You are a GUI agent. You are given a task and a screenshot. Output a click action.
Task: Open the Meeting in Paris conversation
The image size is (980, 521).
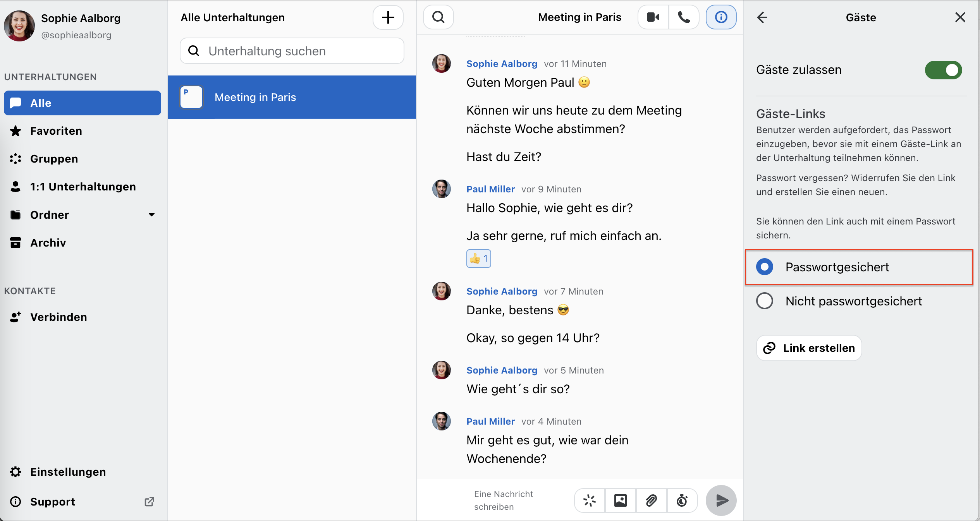pos(292,97)
